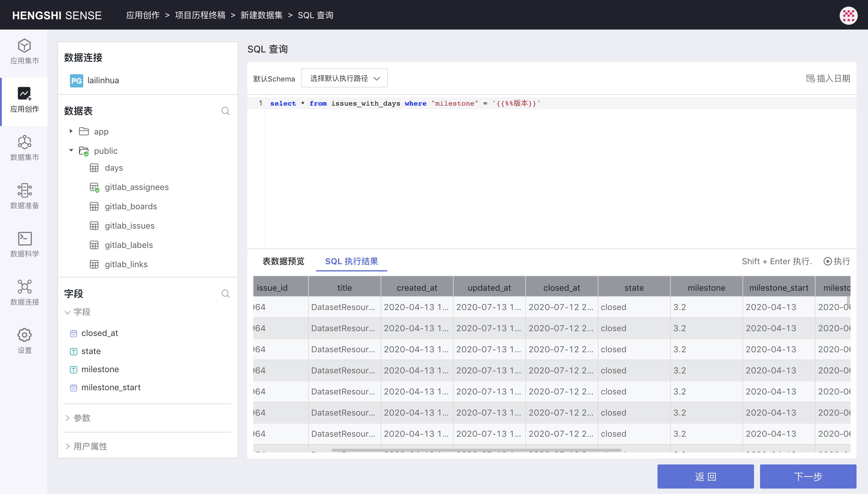Click first row's closed state cell
Viewport: 868px width, 494px height.
tap(634, 307)
